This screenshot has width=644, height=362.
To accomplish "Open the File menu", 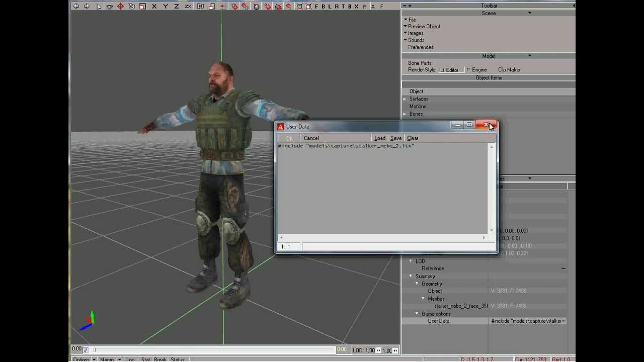I will click(412, 20).
